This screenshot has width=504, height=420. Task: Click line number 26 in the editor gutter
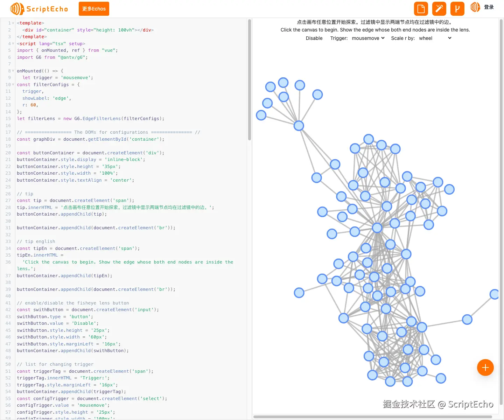(x=8, y=194)
